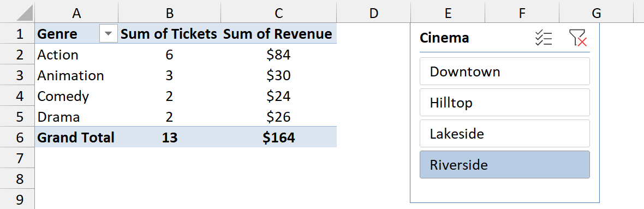Viewport: 644px width, 209px height.
Task: Click the Sum of Tickets header
Action: click(x=170, y=34)
